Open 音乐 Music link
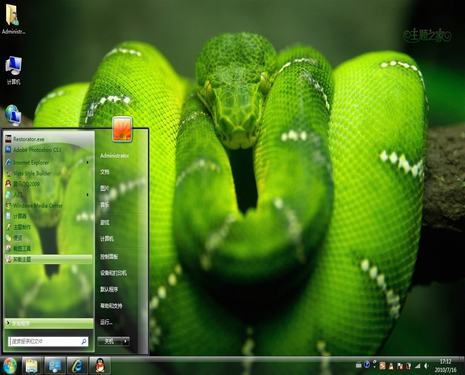This screenshot has width=465, height=375. [x=105, y=205]
